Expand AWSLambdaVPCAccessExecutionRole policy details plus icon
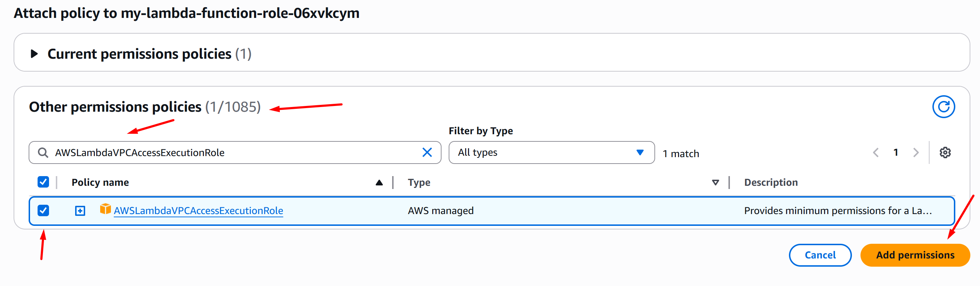The width and height of the screenshot is (980, 286). coord(80,210)
